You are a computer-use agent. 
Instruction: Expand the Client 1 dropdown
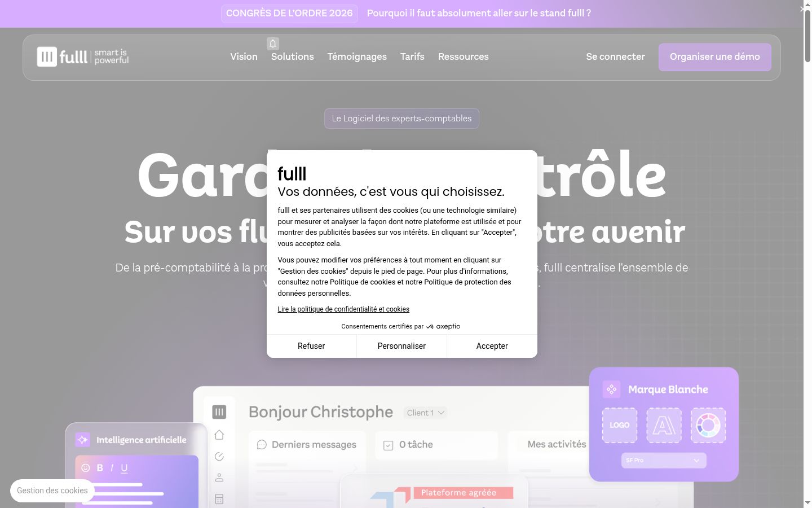[x=426, y=413]
